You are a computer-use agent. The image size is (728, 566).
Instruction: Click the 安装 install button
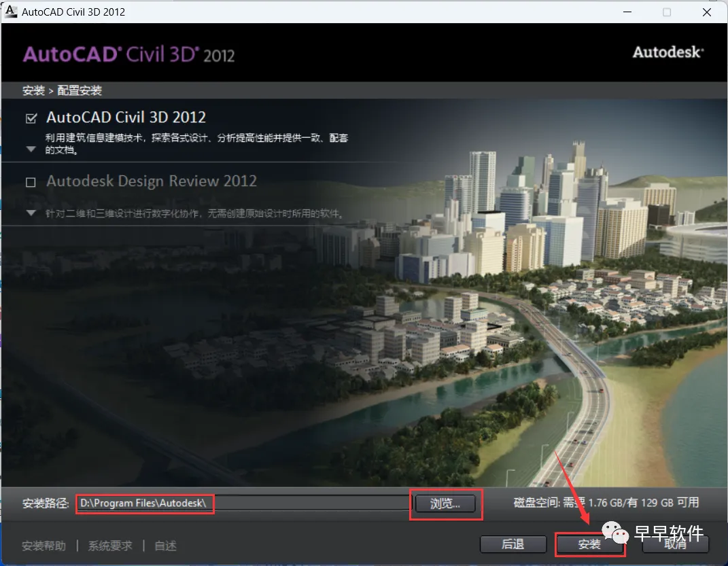589,544
